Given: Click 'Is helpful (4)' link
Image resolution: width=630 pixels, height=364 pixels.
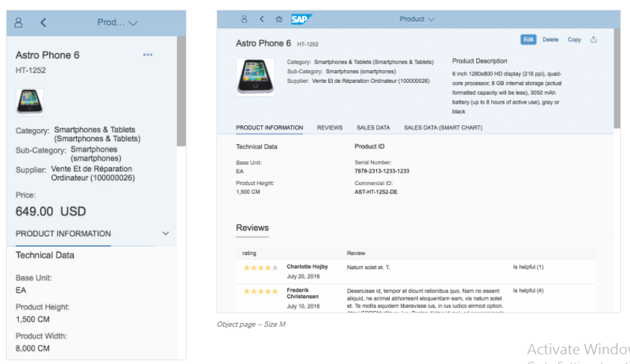Looking at the screenshot, I should click(528, 291).
